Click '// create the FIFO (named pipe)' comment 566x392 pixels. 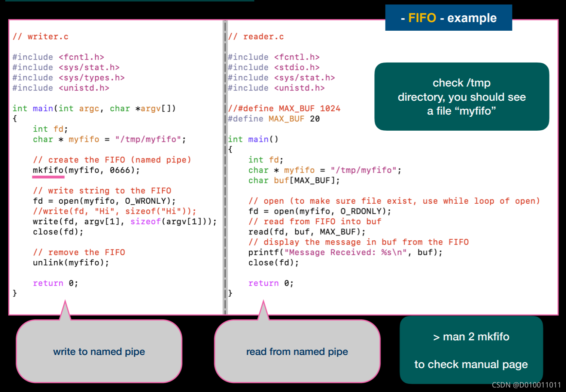(x=112, y=160)
